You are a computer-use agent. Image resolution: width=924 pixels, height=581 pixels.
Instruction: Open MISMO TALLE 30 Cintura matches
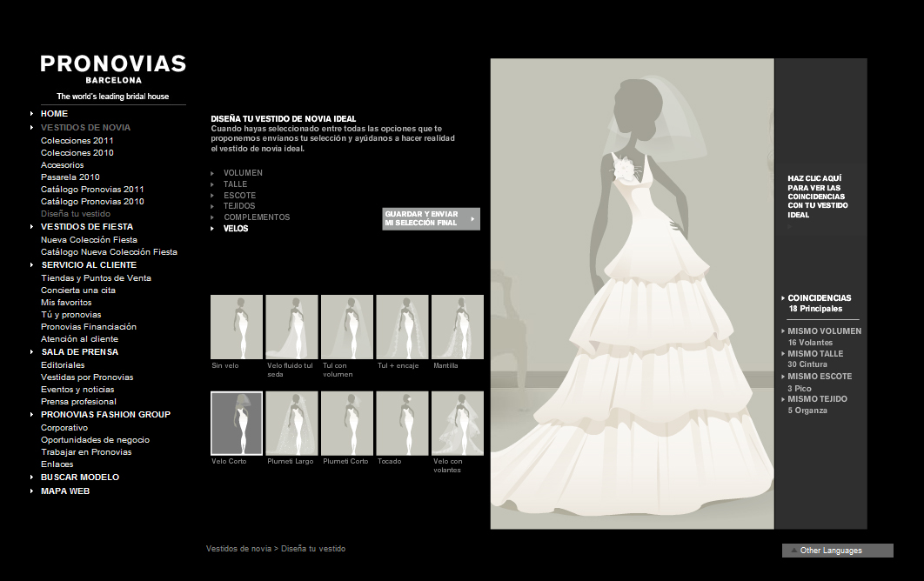815,359
